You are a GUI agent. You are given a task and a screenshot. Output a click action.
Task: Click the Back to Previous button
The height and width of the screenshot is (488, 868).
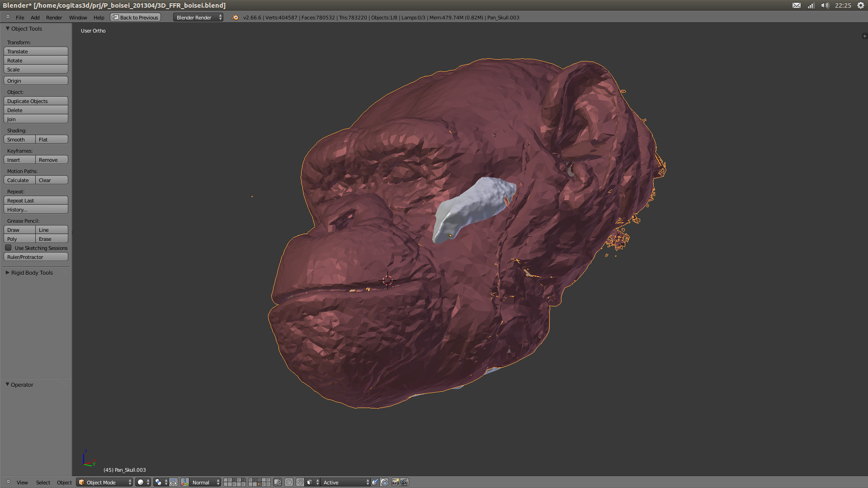point(136,17)
